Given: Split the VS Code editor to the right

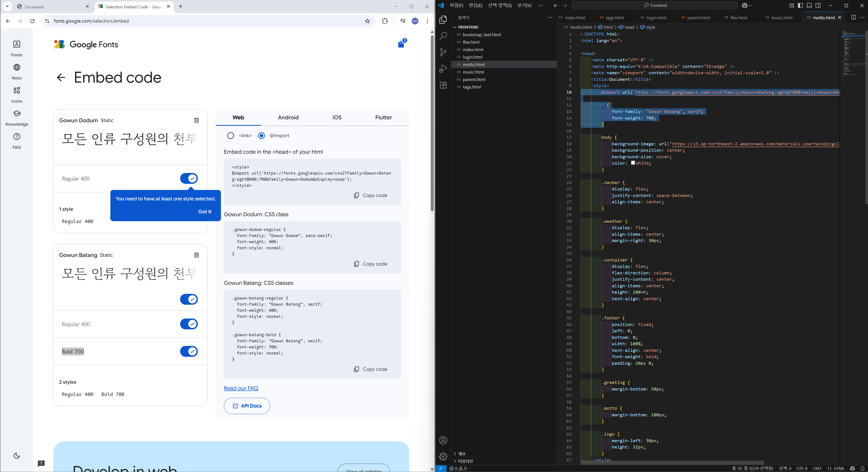Looking at the screenshot, I should [x=853, y=17].
